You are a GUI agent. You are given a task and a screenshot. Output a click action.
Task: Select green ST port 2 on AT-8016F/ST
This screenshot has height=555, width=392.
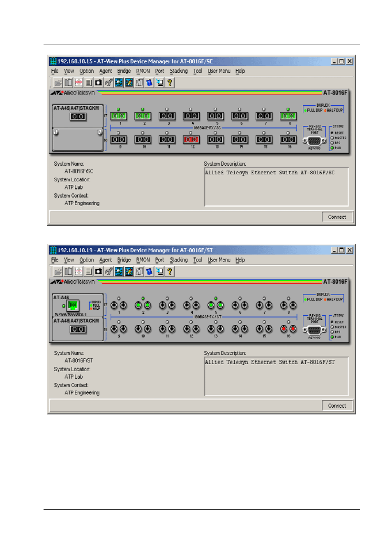143,305
